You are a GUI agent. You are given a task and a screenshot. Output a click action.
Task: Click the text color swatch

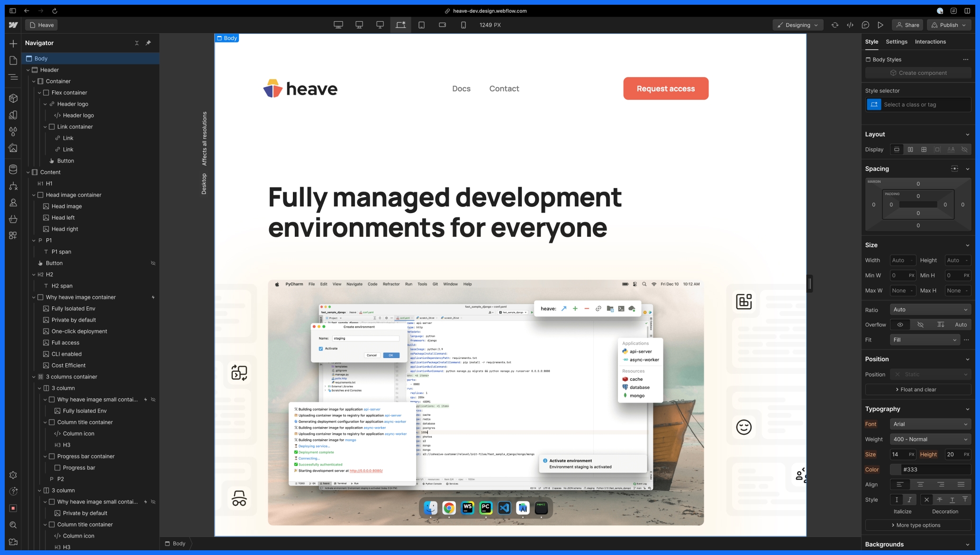(895, 470)
